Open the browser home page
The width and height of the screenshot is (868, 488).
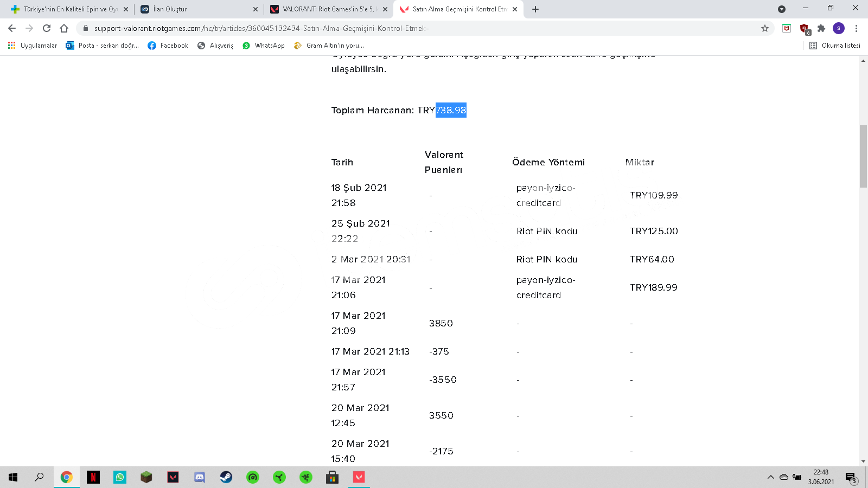coord(64,28)
